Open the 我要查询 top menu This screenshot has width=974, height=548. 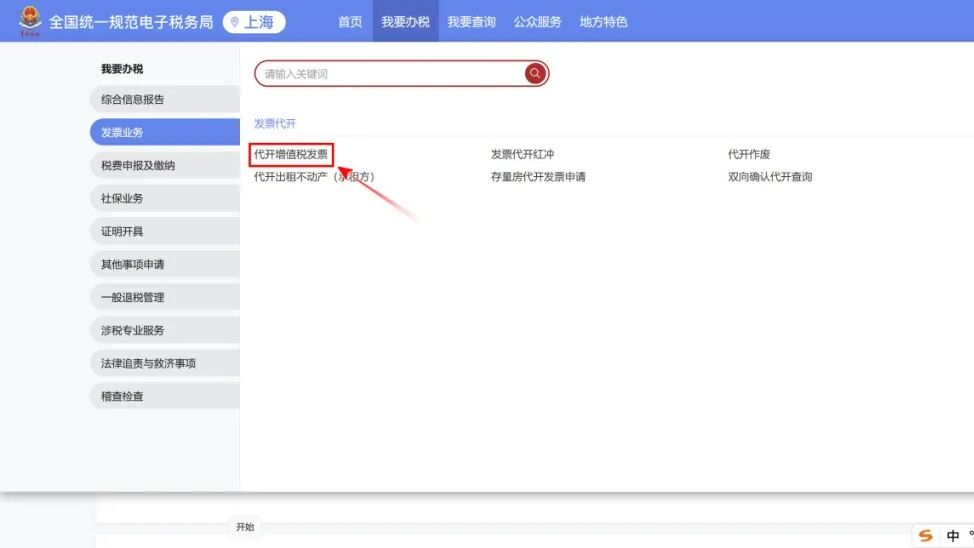471,22
